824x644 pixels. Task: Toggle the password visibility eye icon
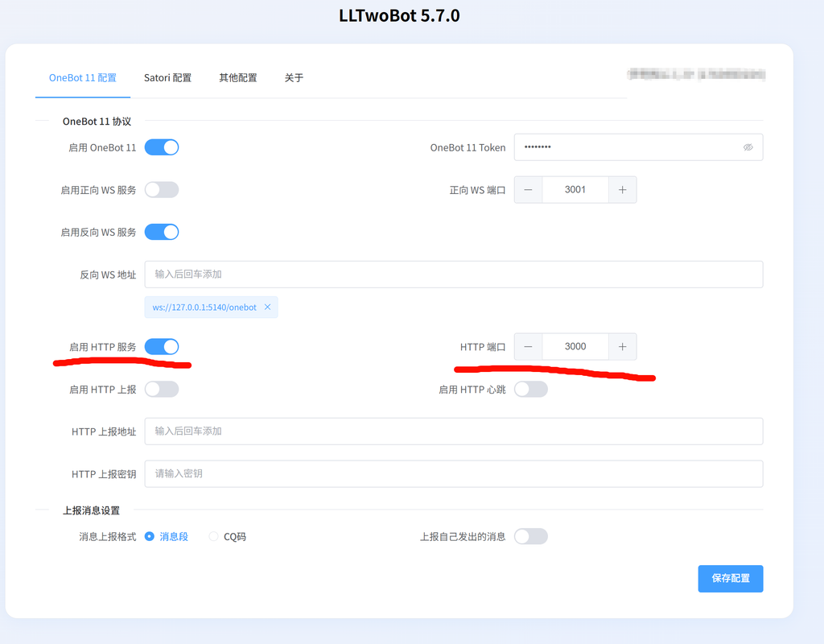click(748, 147)
